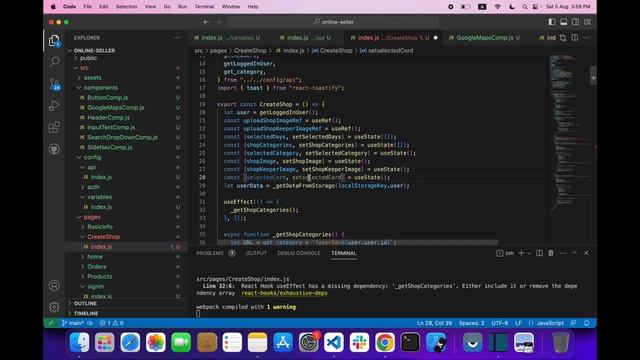Open the Run and Debug view
The height and width of the screenshot is (360, 640).
[x=54, y=106]
